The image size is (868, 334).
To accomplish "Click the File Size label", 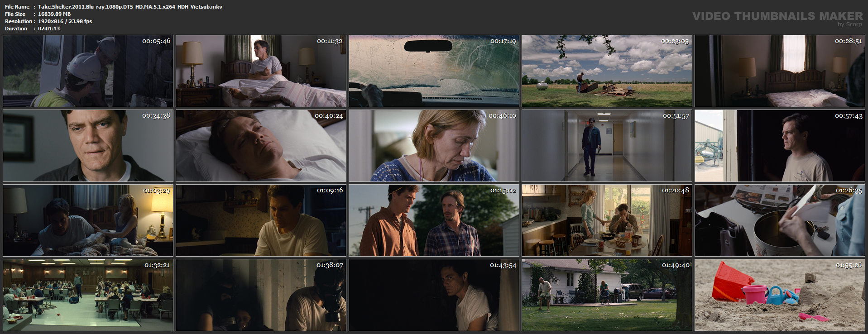I will point(15,14).
